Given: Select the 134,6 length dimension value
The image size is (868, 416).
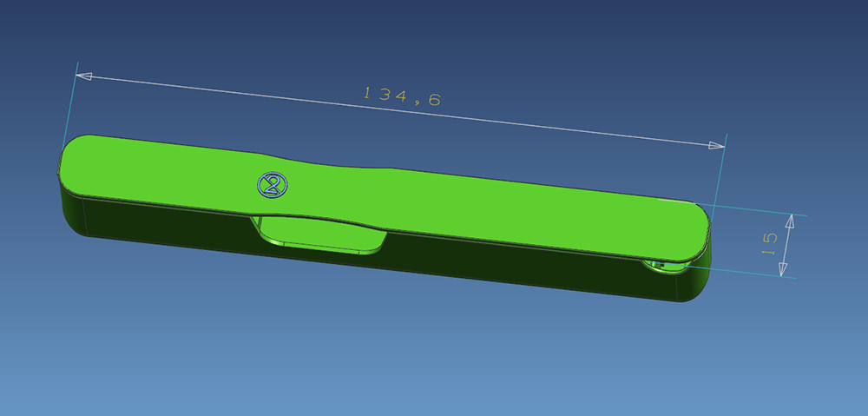Looking at the screenshot, I should click(x=402, y=96).
